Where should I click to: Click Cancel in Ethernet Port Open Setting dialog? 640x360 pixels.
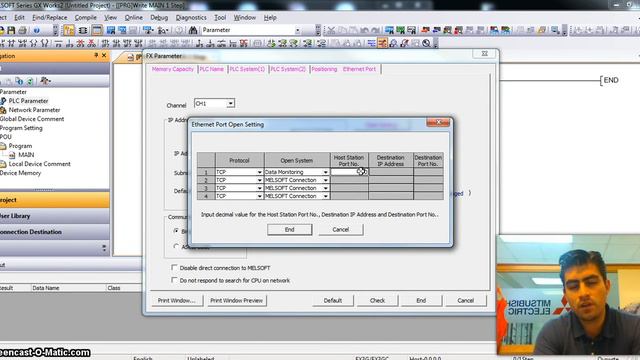pos(340,229)
